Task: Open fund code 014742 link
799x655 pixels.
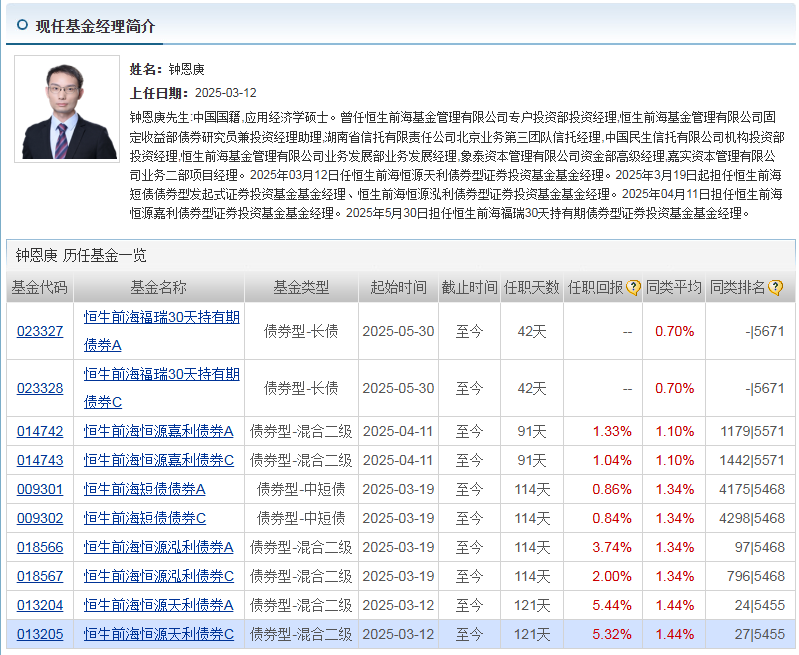Action: 40,431
